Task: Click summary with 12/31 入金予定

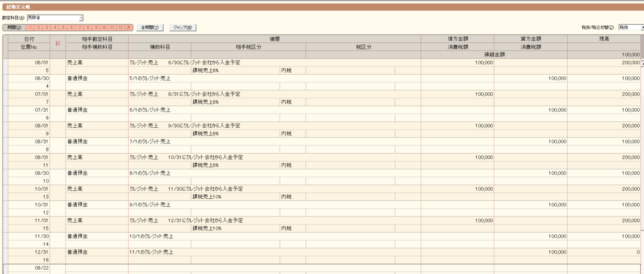Action: click(x=186, y=220)
